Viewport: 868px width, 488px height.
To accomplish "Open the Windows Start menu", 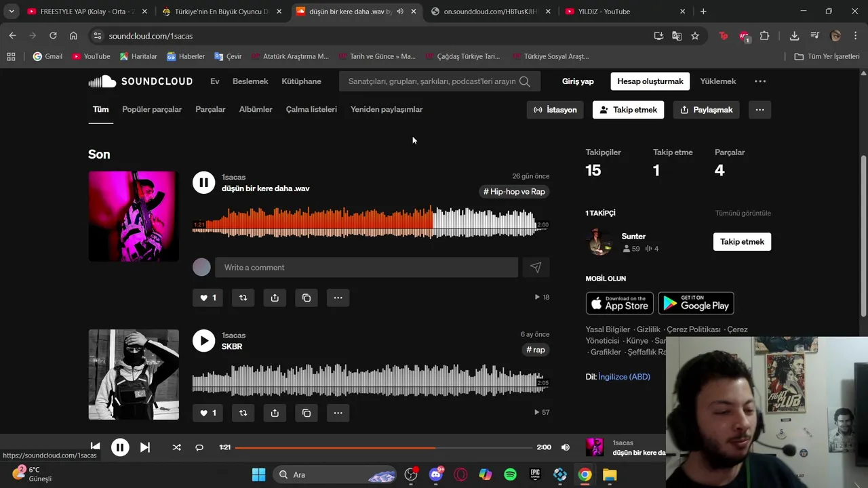I will pos(258,474).
